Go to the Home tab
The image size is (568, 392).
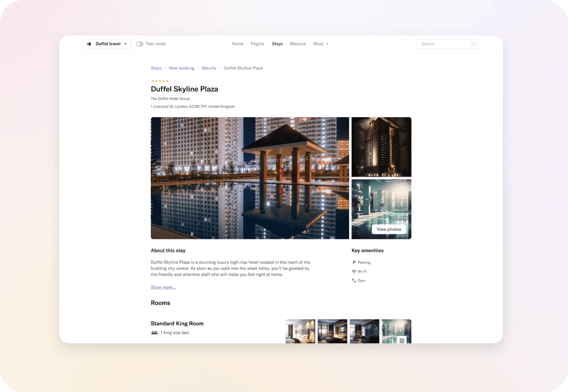click(237, 44)
